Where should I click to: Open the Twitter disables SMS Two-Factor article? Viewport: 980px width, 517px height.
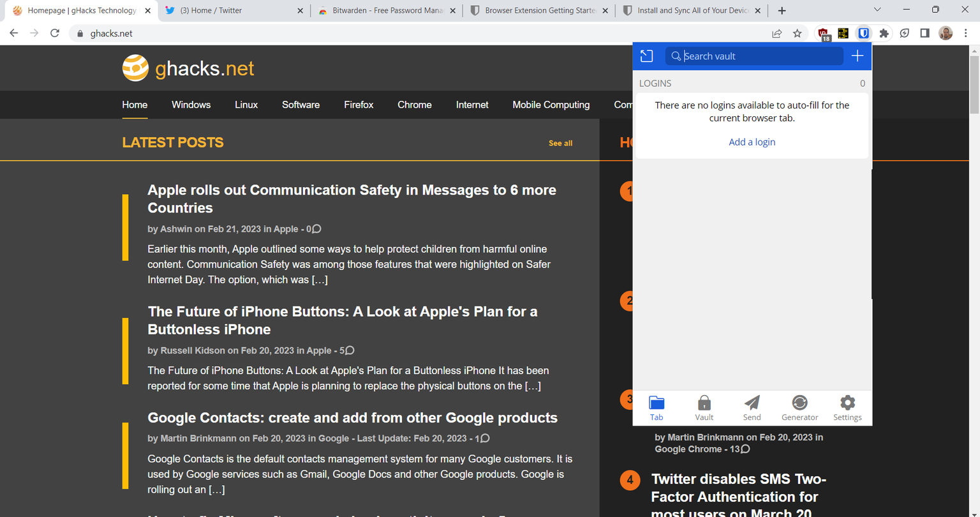pyautogui.click(x=739, y=495)
